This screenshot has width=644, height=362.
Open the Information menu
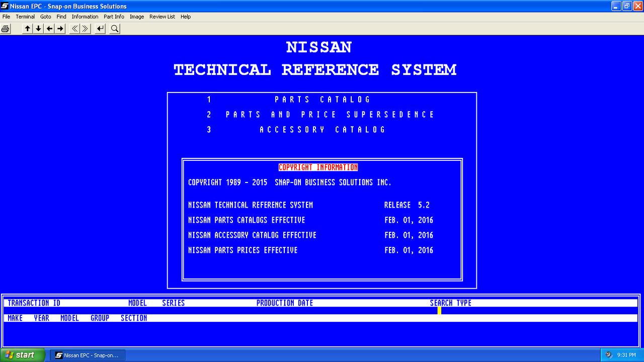pos(85,17)
